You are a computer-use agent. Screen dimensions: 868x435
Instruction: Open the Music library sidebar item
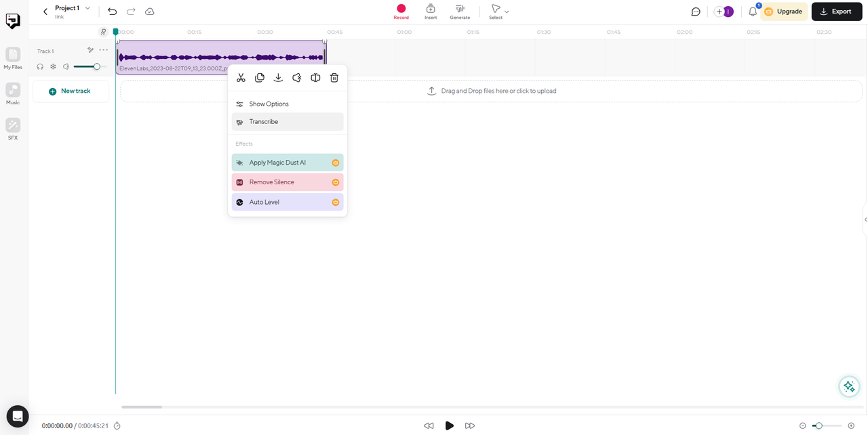(13, 94)
